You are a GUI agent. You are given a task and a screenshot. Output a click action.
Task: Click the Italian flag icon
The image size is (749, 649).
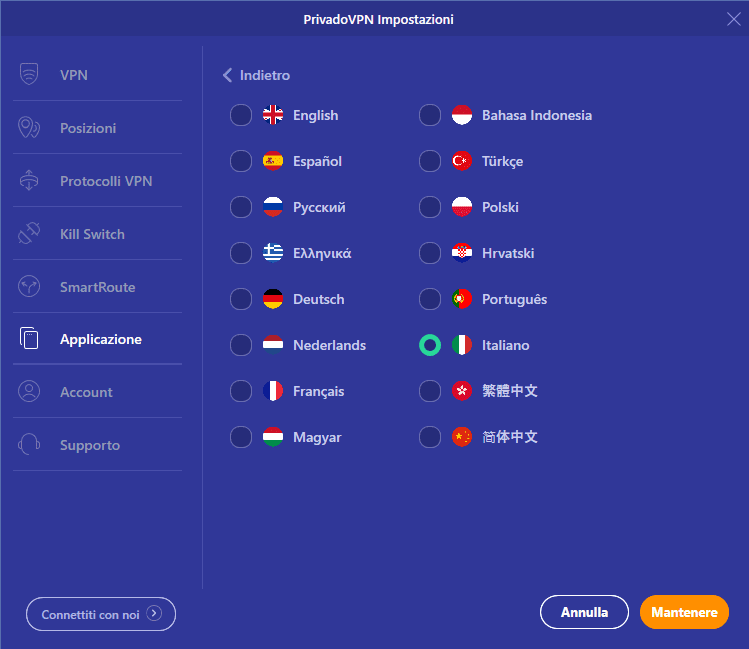pos(462,345)
